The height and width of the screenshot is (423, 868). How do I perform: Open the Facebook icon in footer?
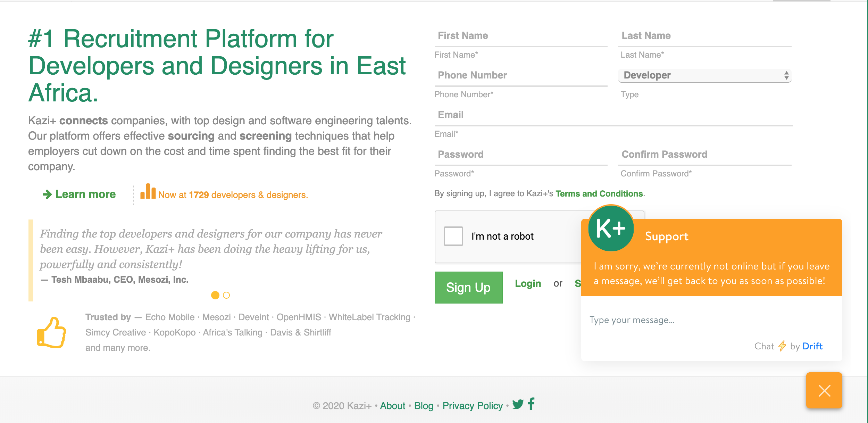point(531,404)
